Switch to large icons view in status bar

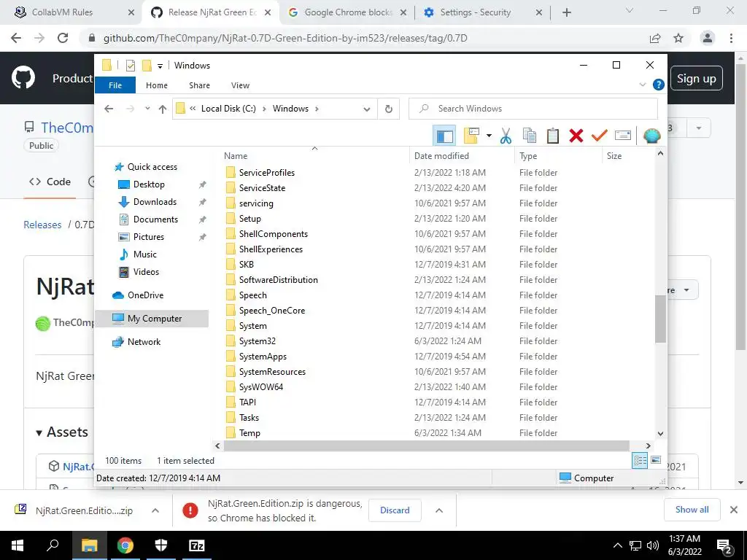(x=656, y=461)
